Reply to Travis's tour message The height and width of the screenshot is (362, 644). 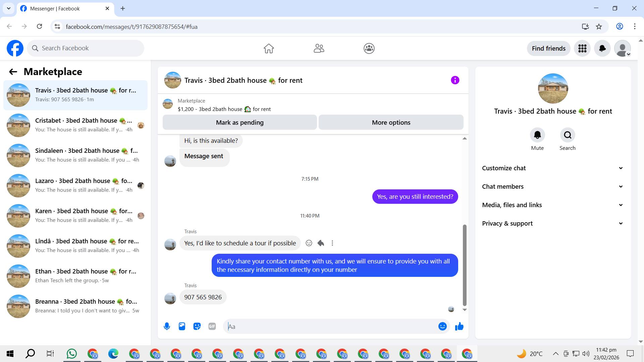321,243
